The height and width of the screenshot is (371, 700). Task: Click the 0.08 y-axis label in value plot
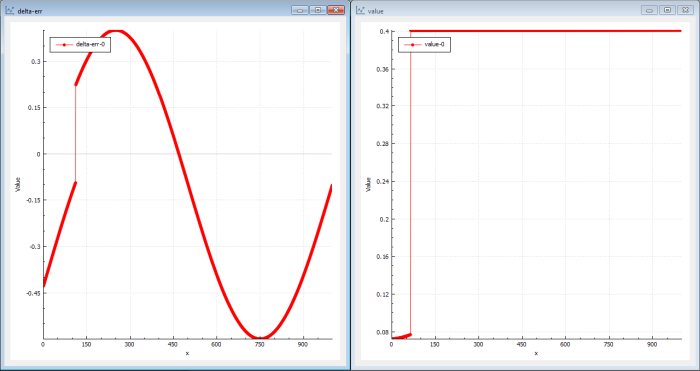383,332
